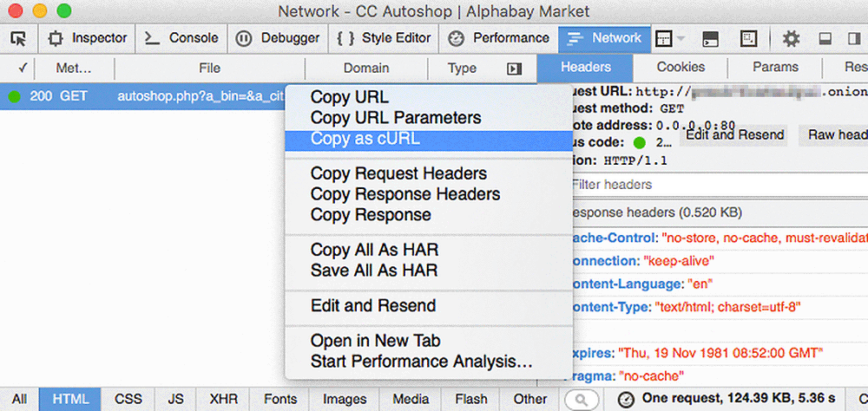Enable the XHR filter button

(224, 399)
